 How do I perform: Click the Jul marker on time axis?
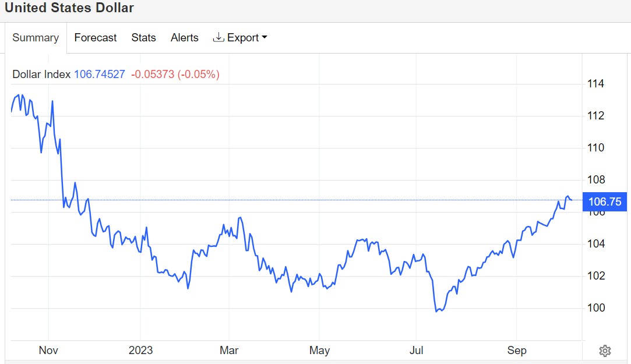point(416,350)
